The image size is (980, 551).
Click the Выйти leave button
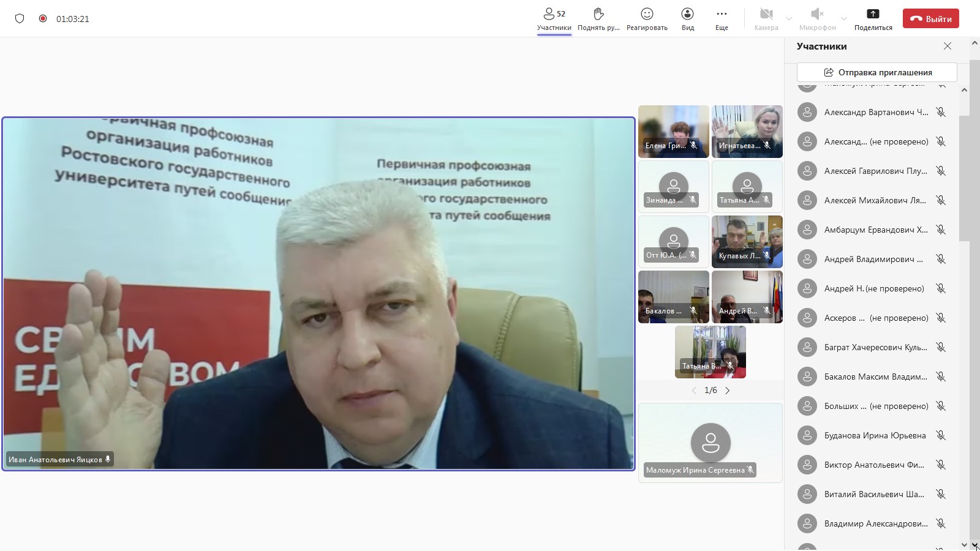[930, 18]
